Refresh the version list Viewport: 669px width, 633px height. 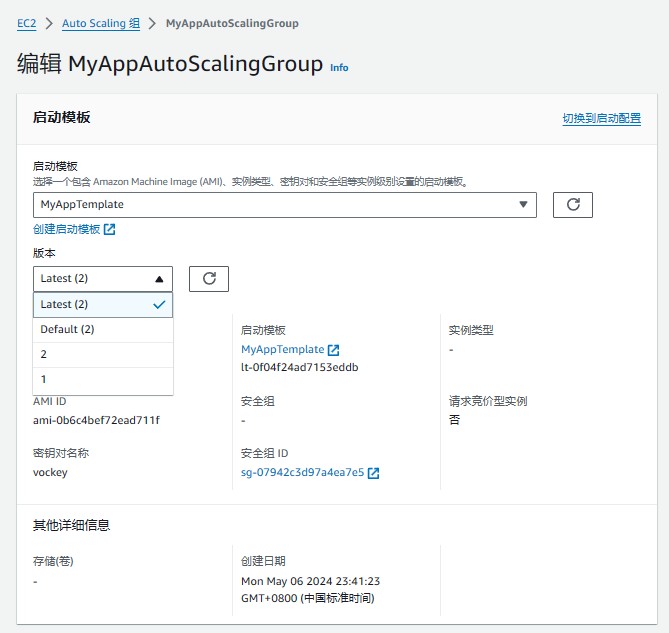[x=209, y=279]
